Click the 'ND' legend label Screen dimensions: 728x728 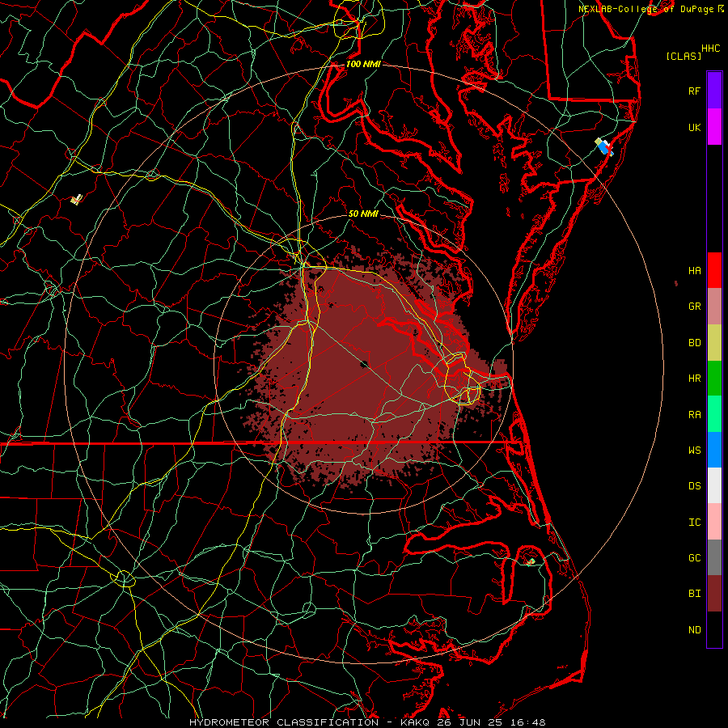coord(694,630)
